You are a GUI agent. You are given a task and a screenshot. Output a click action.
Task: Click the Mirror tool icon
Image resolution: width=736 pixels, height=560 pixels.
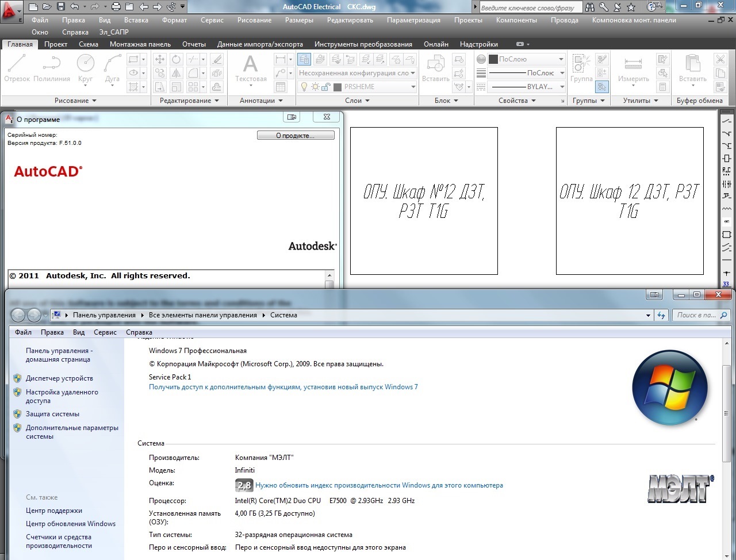(x=176, y=73)
